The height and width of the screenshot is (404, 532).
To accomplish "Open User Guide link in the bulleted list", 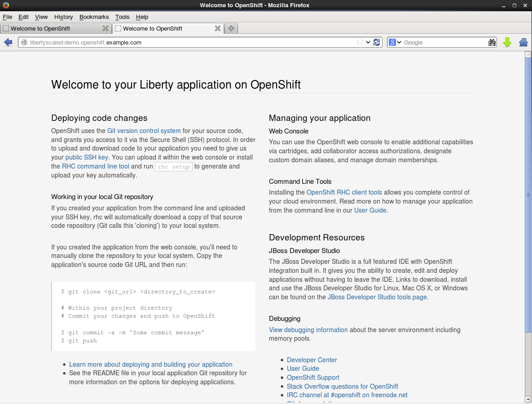I will pos(303,368).
